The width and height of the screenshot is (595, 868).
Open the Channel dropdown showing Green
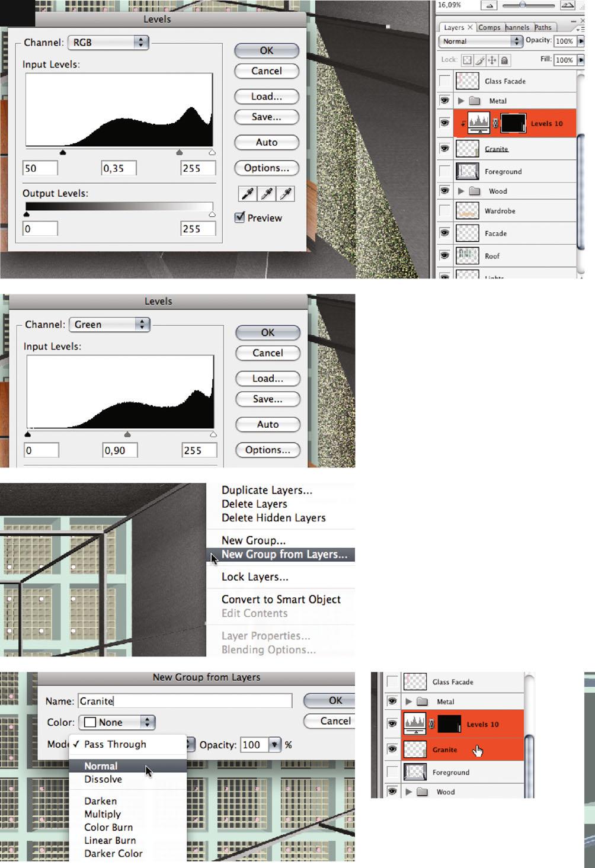coord(110,324)
